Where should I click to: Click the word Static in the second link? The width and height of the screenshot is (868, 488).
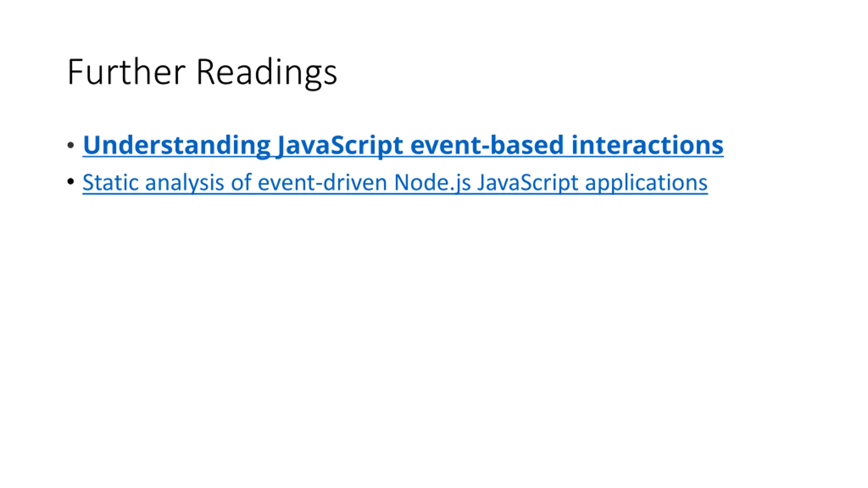(111, 183)
